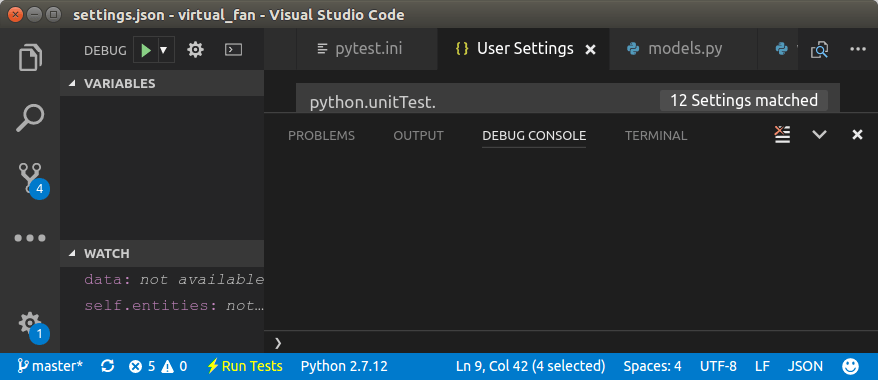
Task: Click the master* git branch in status bar
Action: point(51,367)
